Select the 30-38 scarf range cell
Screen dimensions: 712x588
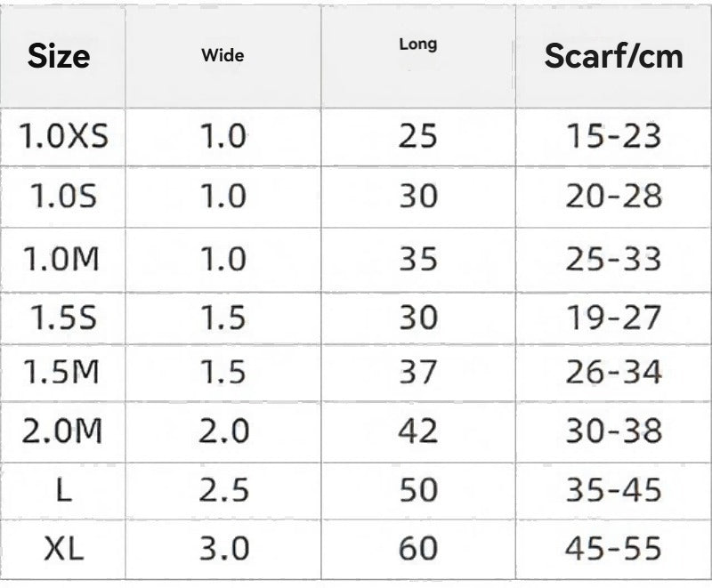[613, 431]
